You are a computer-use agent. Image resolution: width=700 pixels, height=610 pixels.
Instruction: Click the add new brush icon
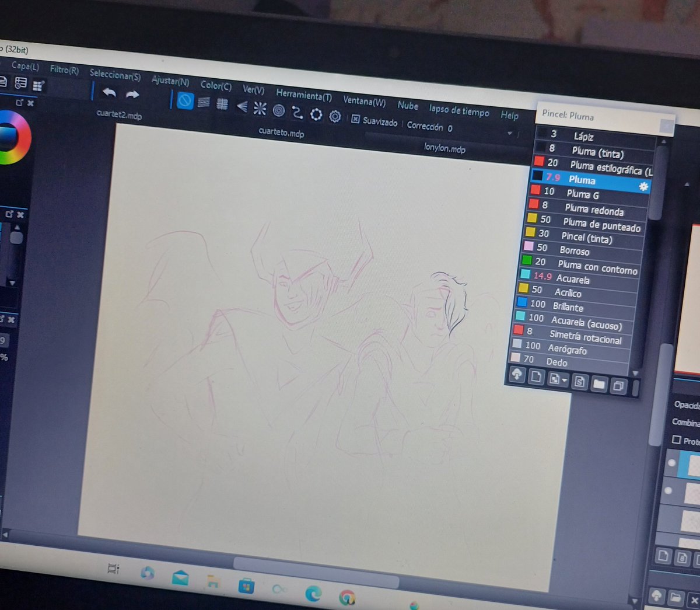coord(536,377)
